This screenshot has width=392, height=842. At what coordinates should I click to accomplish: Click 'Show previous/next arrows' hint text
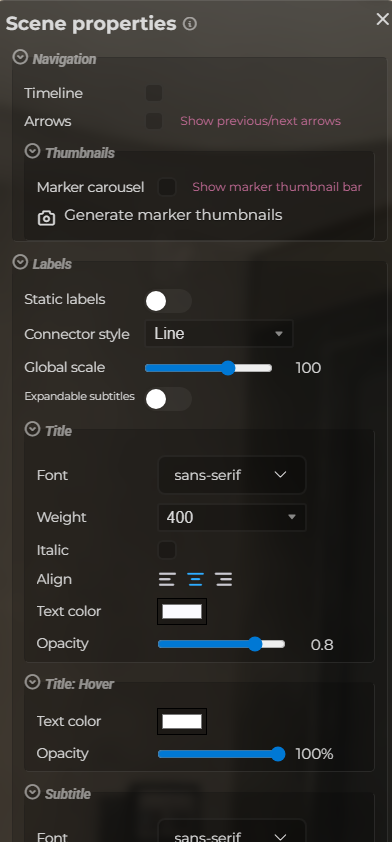pos(260,121)
